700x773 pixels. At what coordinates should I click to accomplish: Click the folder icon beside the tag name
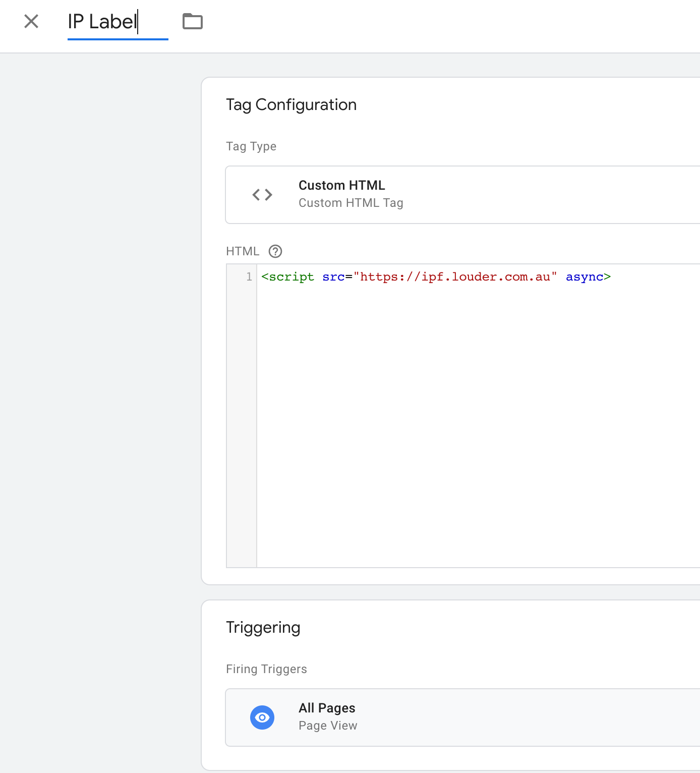(x=192, y=22)
